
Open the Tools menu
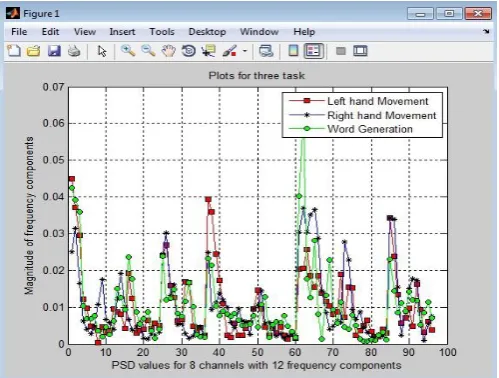click(162, 32)
